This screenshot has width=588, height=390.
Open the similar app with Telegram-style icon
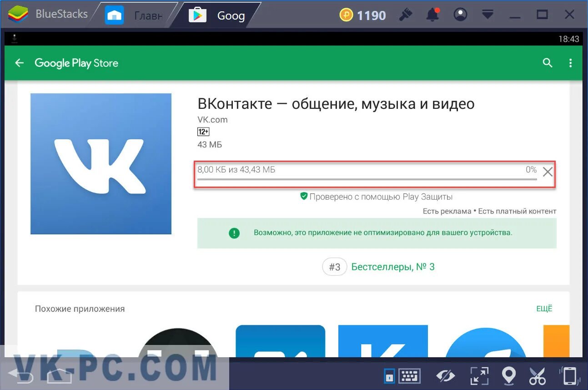485,341
